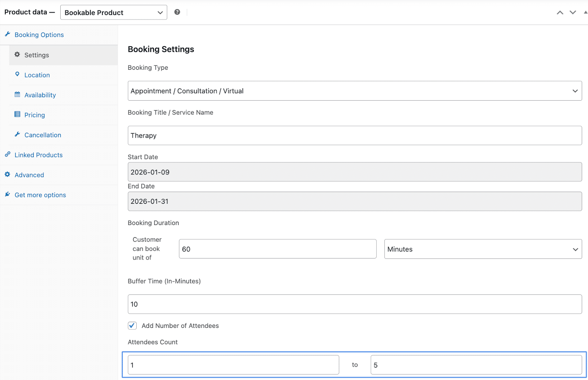Click the Booking Settings heading
Image resolution: width=588 pixels, height=380 pixels.
click(161, 49)
